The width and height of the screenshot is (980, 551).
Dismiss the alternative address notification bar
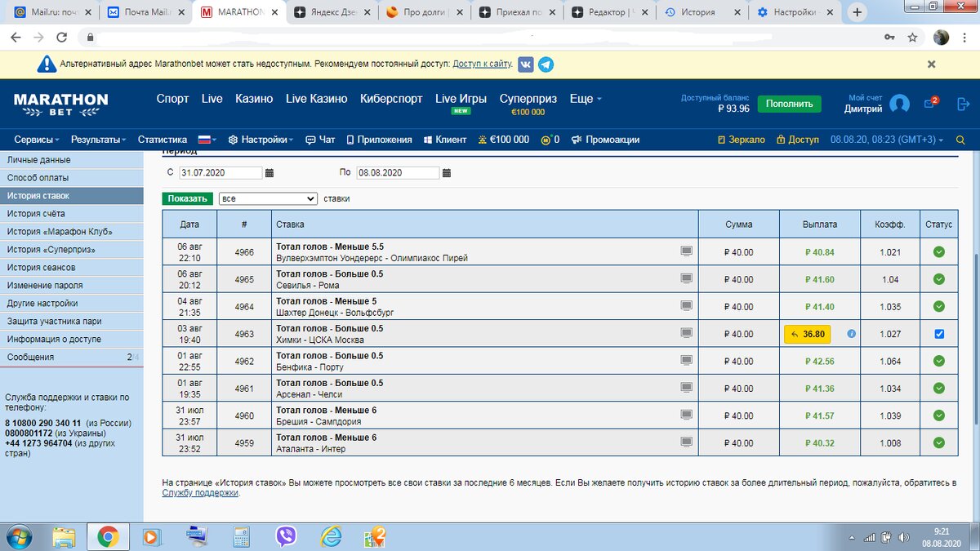tap(931, 64)
